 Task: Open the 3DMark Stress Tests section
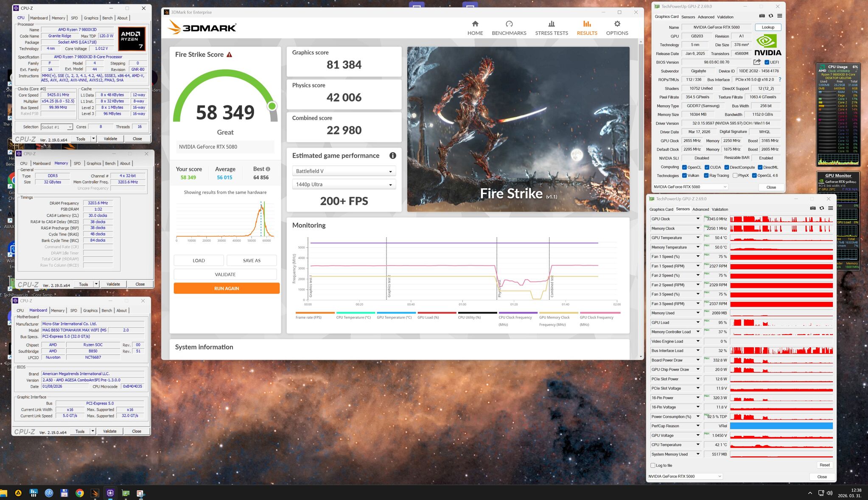[551, 28]
